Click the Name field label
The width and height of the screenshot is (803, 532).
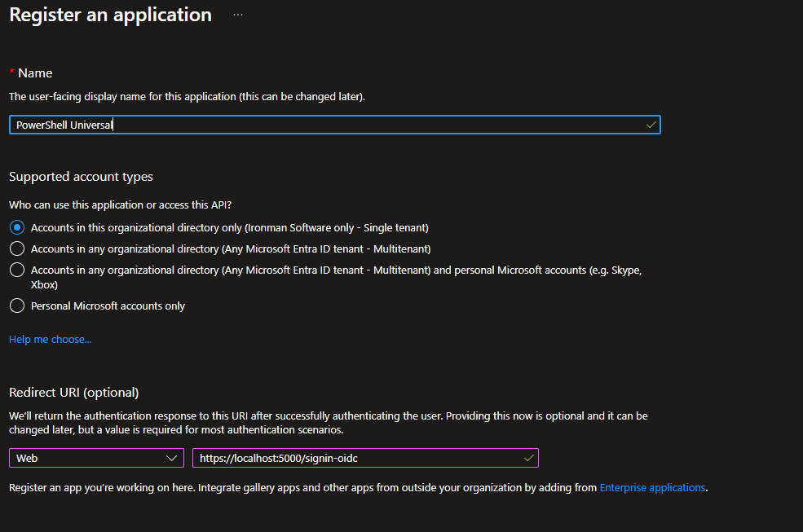point(35,73)
